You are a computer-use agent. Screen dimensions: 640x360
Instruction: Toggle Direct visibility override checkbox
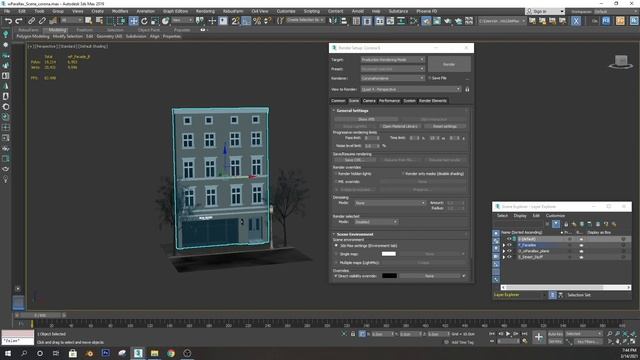336,276
